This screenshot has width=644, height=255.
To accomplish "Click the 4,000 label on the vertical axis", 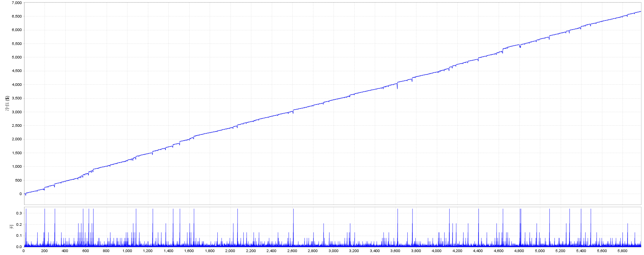I will coord(17,85).
